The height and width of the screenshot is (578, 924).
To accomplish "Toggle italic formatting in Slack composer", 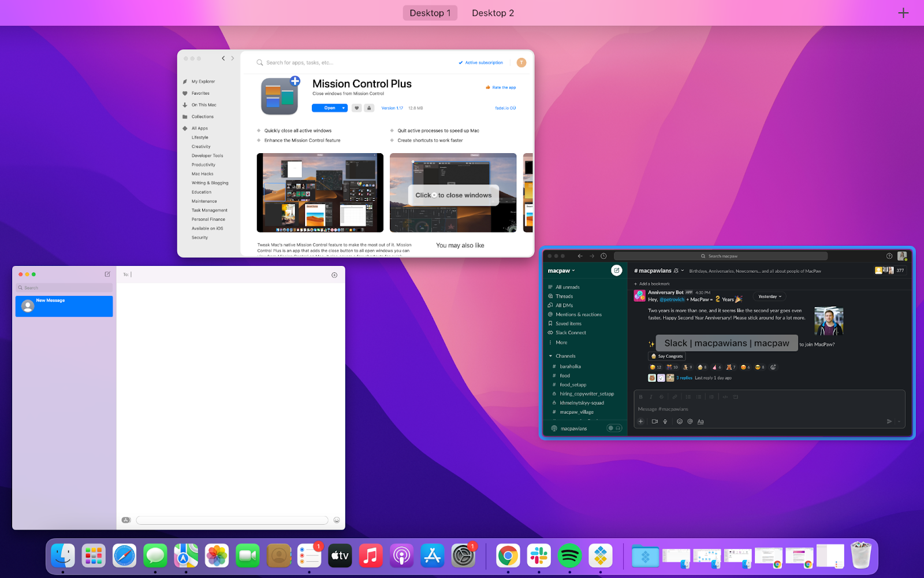I will (x=651, y=397).
